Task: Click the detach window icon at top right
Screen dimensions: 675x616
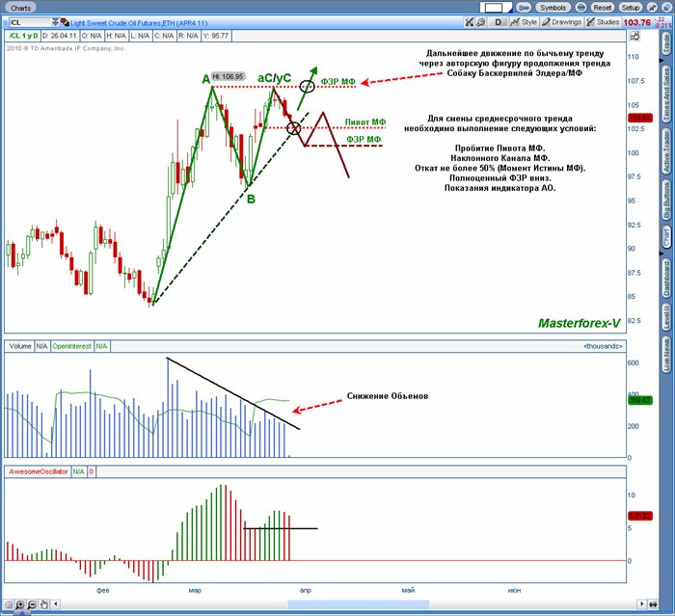Action: (665, 8)
